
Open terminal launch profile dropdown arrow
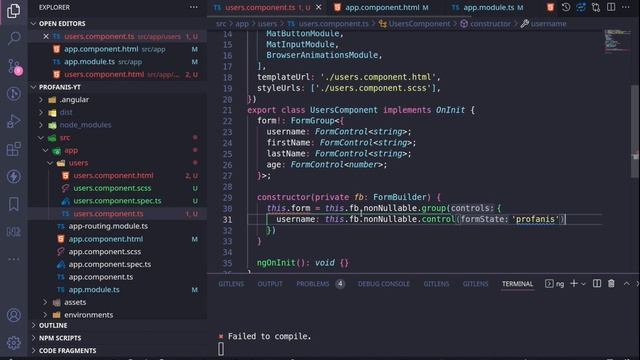pyautogui.click(x=583, y=284)
